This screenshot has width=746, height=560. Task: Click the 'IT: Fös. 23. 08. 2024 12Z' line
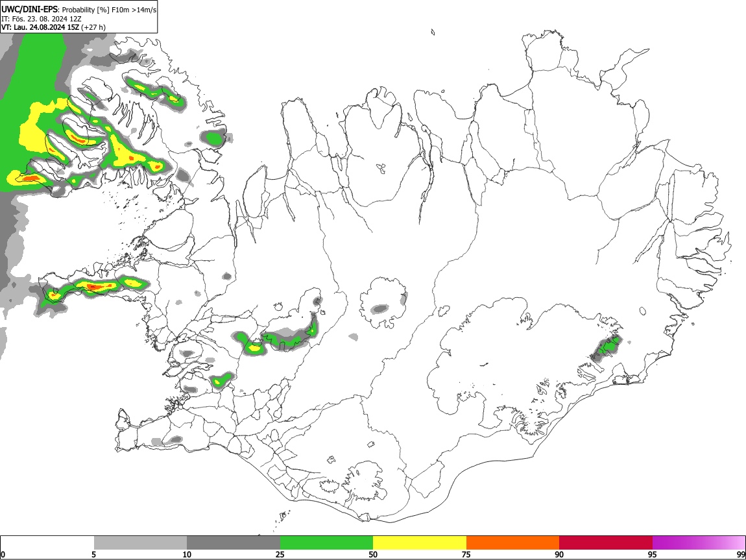42,19
